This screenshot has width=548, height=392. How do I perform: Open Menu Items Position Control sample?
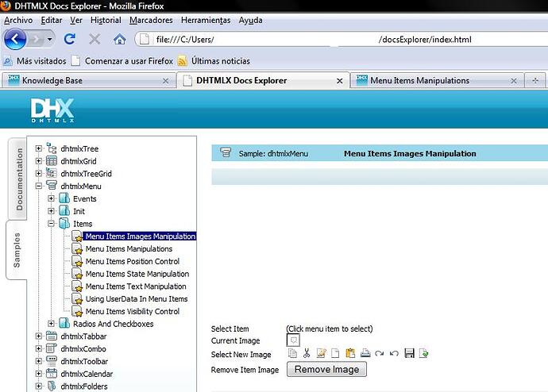click(133, 261)
